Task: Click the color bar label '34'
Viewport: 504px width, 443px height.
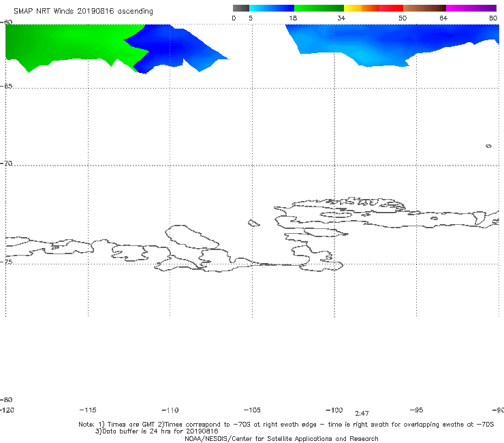Action: coord(341,18)
